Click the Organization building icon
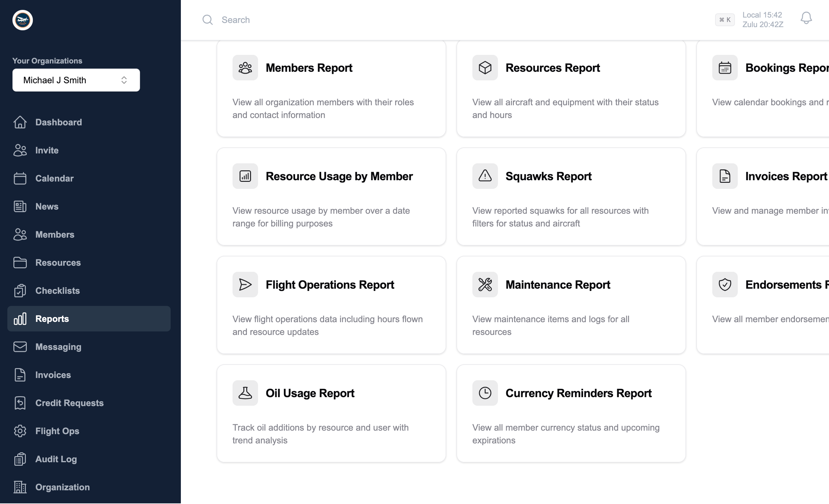This screenshot has width=829, height=504. pyautogui.click(x=20, y=487)
